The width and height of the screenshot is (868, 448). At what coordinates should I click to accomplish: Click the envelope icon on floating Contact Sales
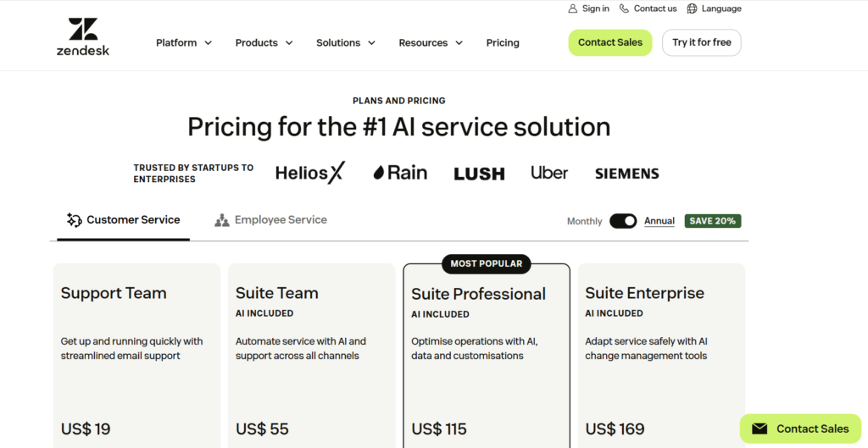(x=759, y=429)
